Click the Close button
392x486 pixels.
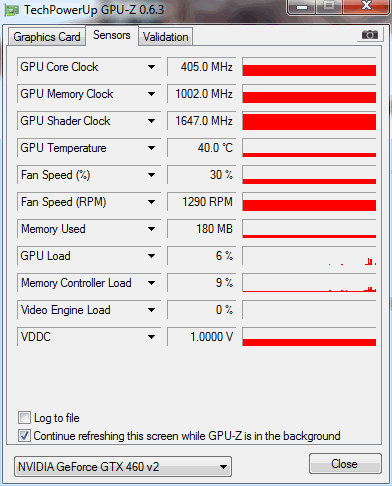point(345,464)
